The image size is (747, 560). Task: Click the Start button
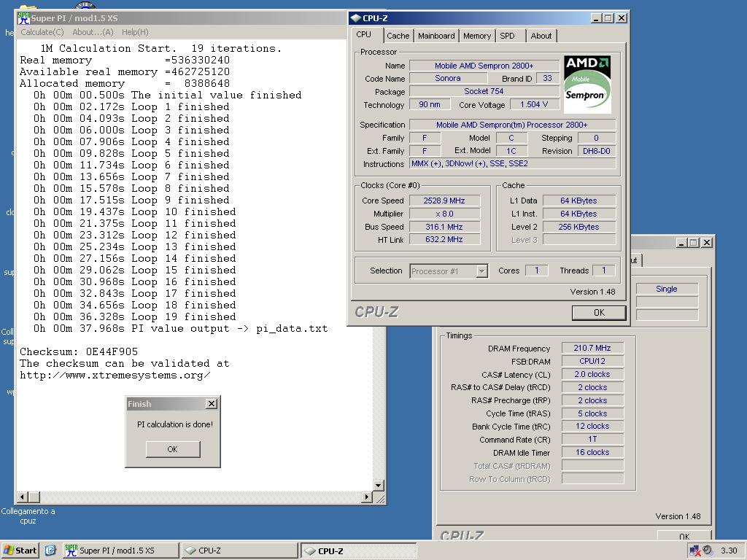[20, 551]
